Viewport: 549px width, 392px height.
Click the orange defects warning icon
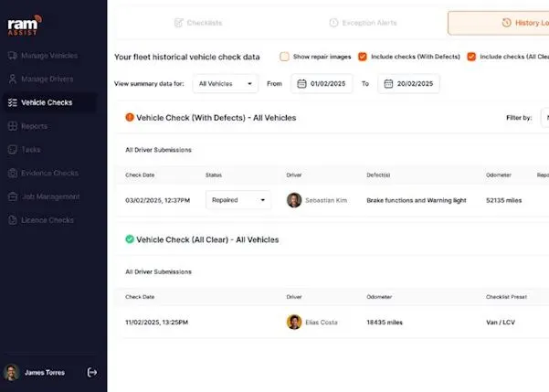[x=130, y=117]
